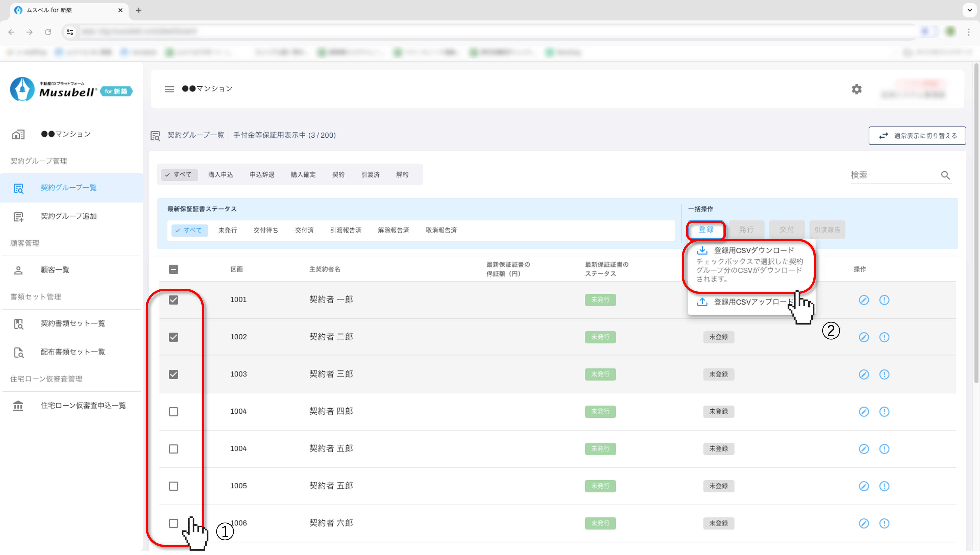The width and height of the screenshot is (980, 555).
Task: Click the 検索 input field
Action: (x=892, y=175)
